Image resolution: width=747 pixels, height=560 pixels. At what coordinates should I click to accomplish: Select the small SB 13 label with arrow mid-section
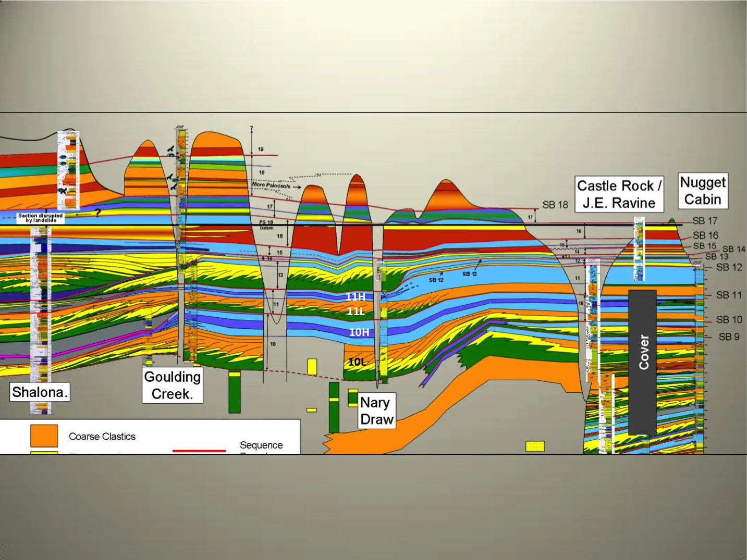pos(470,273)
